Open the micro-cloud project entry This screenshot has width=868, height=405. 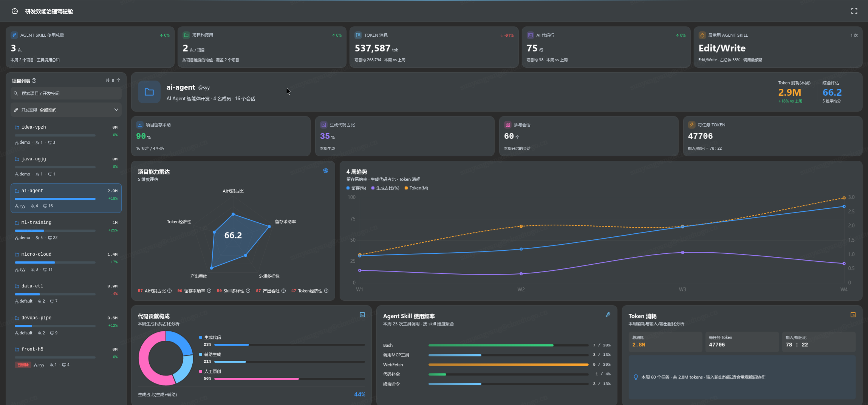(66, 262)
